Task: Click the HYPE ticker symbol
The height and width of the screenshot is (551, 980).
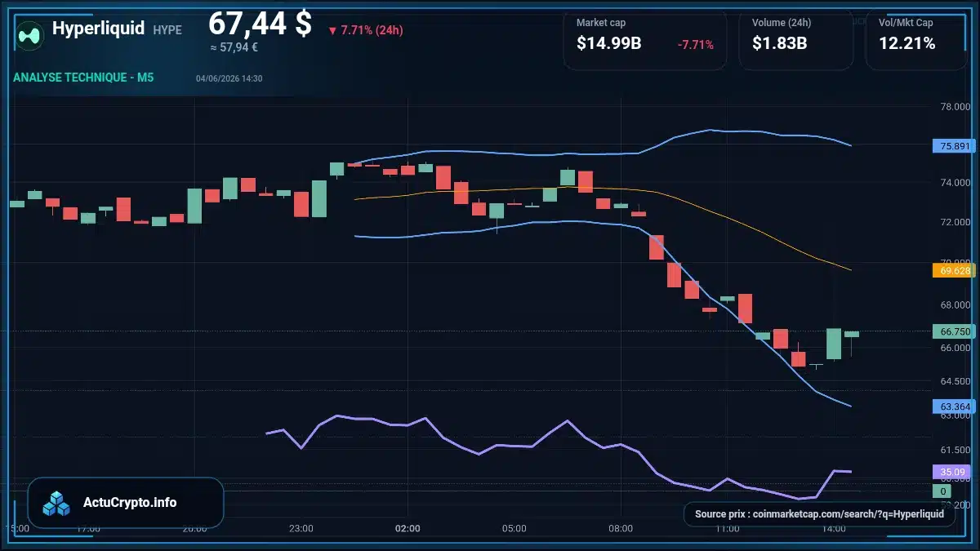Action: click(167, 30)
